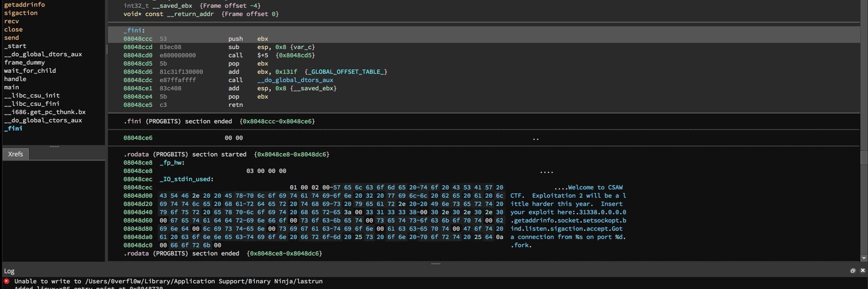Open __i686.get_pc_thunk.bx function

(45, 112)
